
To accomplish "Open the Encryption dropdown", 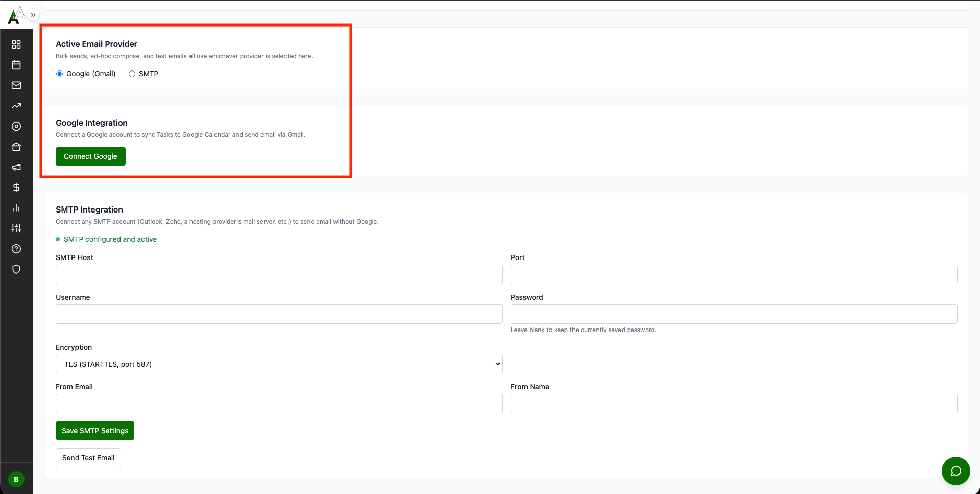I will click(279, 364).
